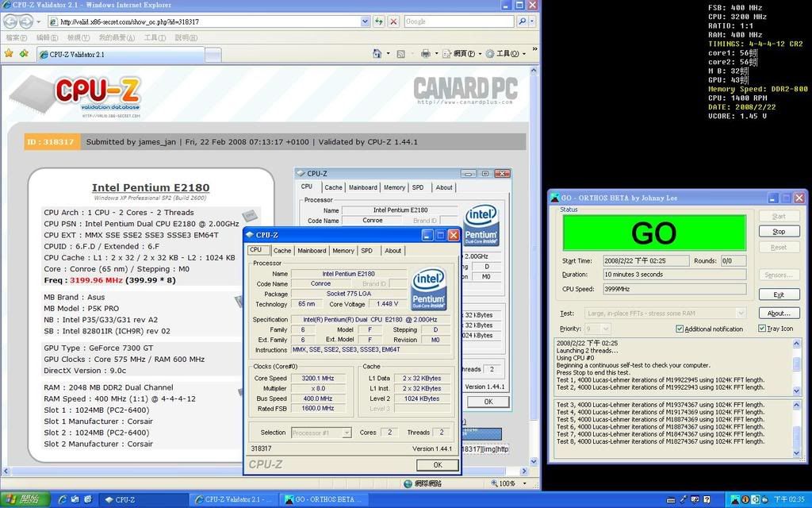This screenshot has width=812, height=508.
Task: Click Exit button in ORTHOS
Action: coord(779,294)
